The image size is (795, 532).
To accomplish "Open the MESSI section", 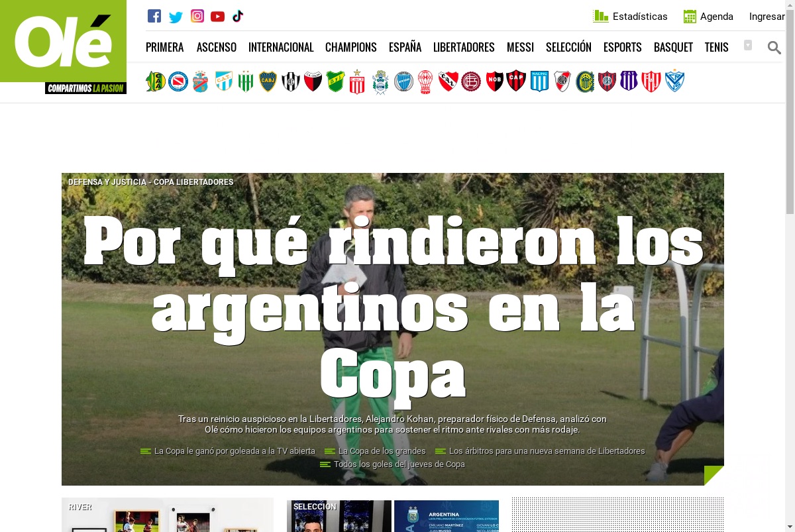I will click(520, 47).
